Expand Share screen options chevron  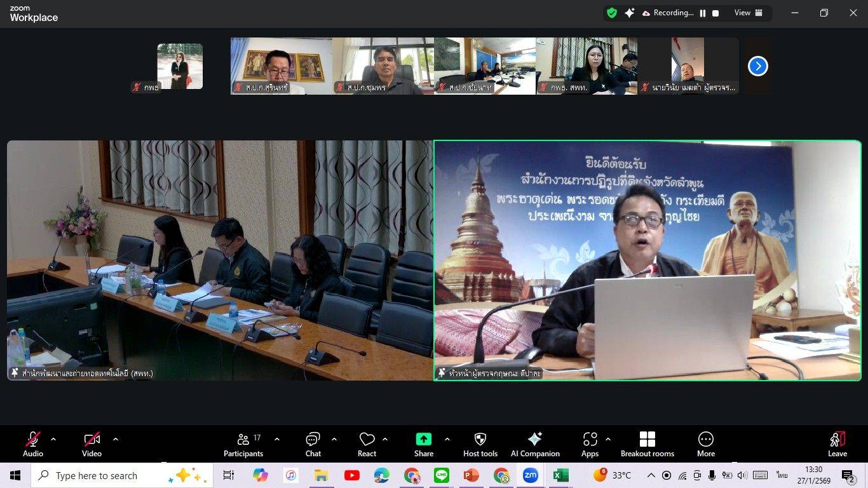pyautogui.click(x=447, y=439)
